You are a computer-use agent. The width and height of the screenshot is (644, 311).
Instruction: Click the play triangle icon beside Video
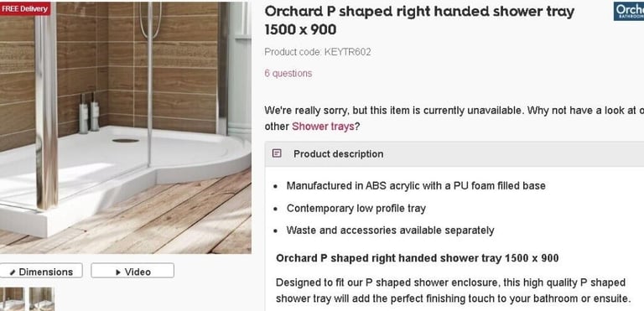118,272
